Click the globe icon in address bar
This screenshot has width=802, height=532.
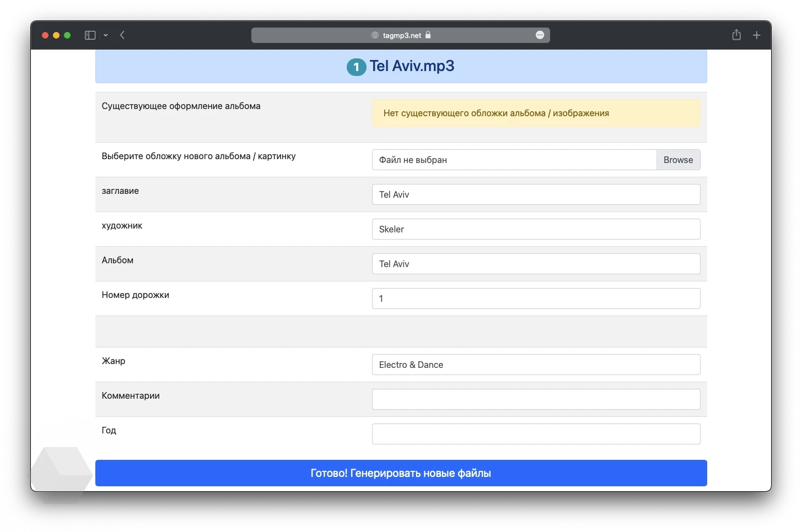(375, 35)
